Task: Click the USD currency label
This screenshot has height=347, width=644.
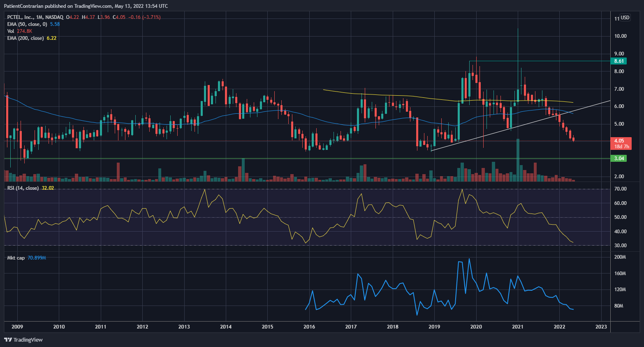Action: [x=625, y=18]
